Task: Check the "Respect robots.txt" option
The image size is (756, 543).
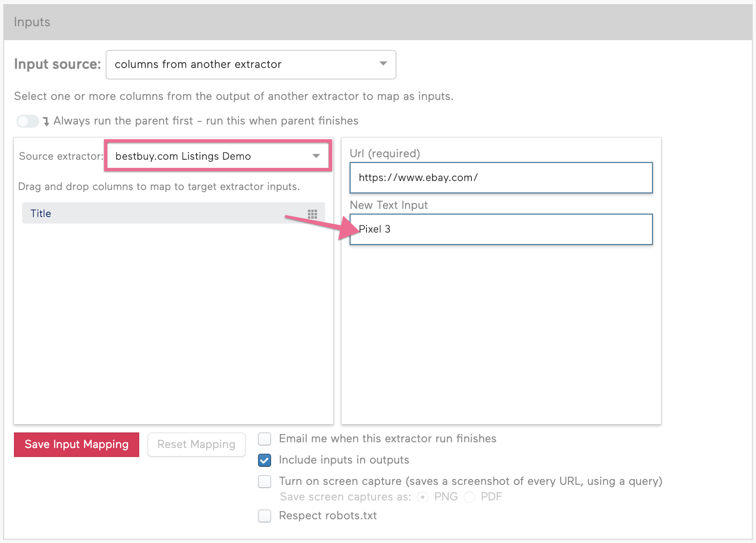Action: point(264,516)
